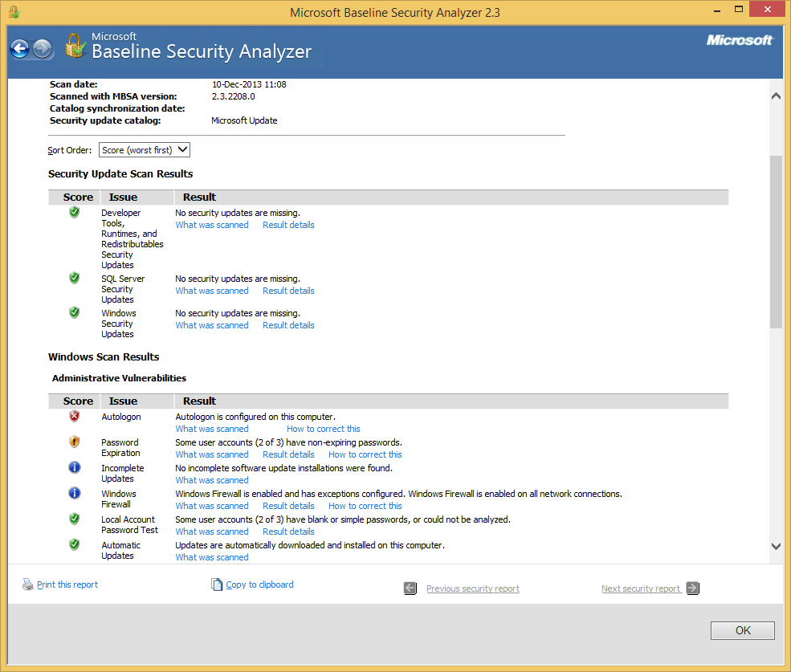Click the Baseline Security Analyzer padlock logo
The image size is (791, 672).
75,47
